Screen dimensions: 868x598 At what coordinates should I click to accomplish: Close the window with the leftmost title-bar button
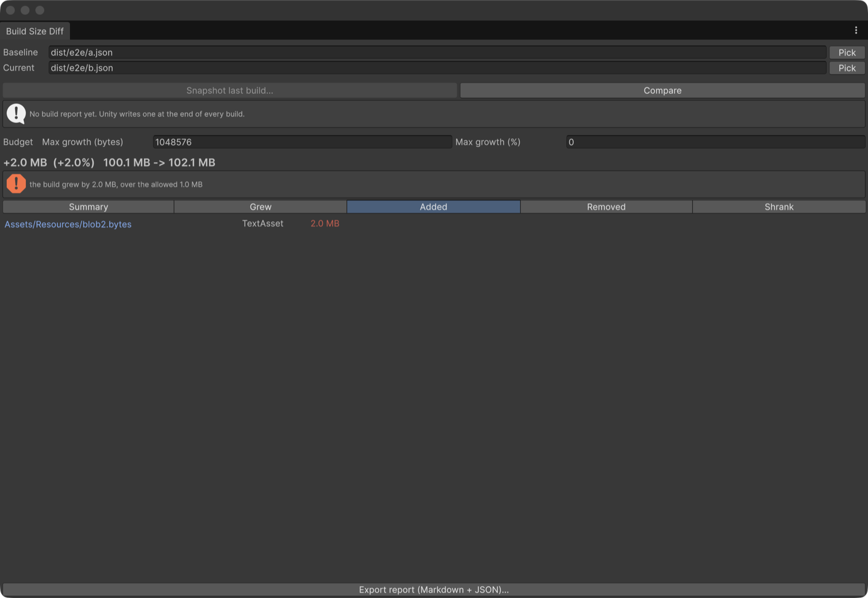tap(10, 10)
